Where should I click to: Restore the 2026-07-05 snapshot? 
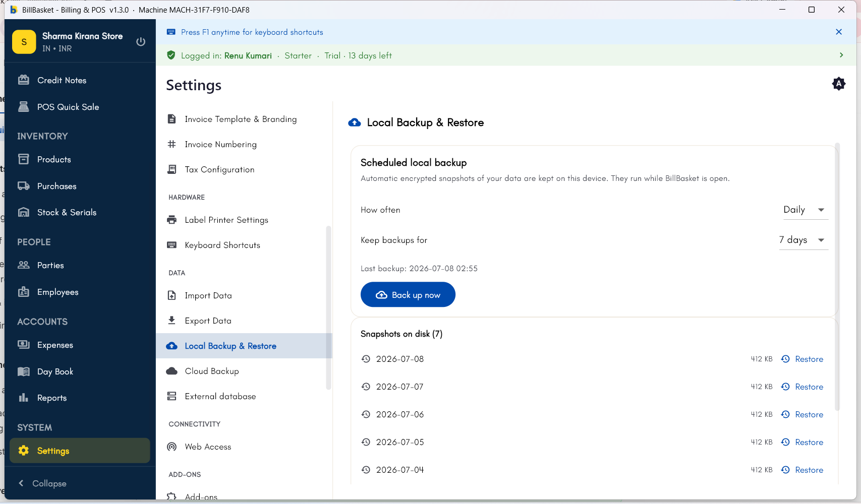pos(802,442)
